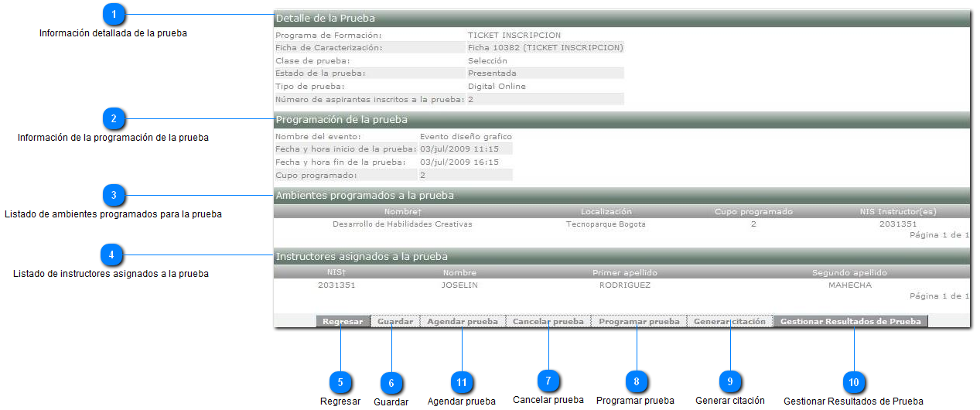This screenshot has width=980, height=410.
Task: Select 'Ficha 10382 (TICKET INSCRIPCION)' value
Action: click(545, 48)
